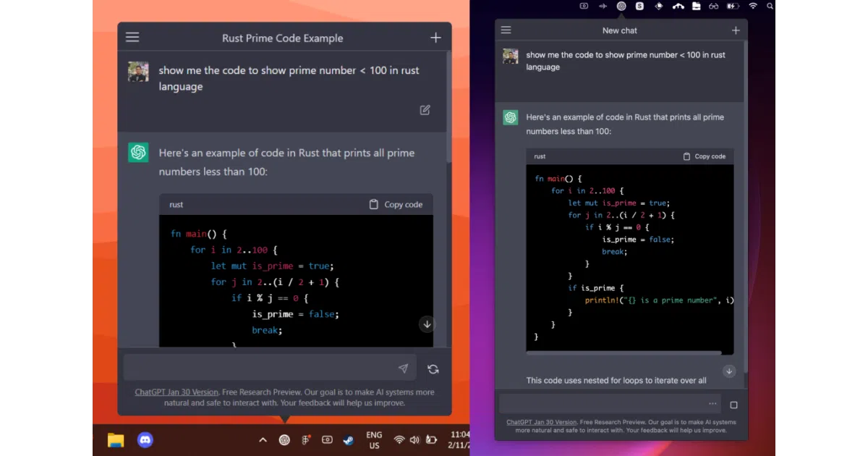Click ChatGPT tray icon on Windows taskbar
This screenshot has width=868, height=456.
point(284,439)
